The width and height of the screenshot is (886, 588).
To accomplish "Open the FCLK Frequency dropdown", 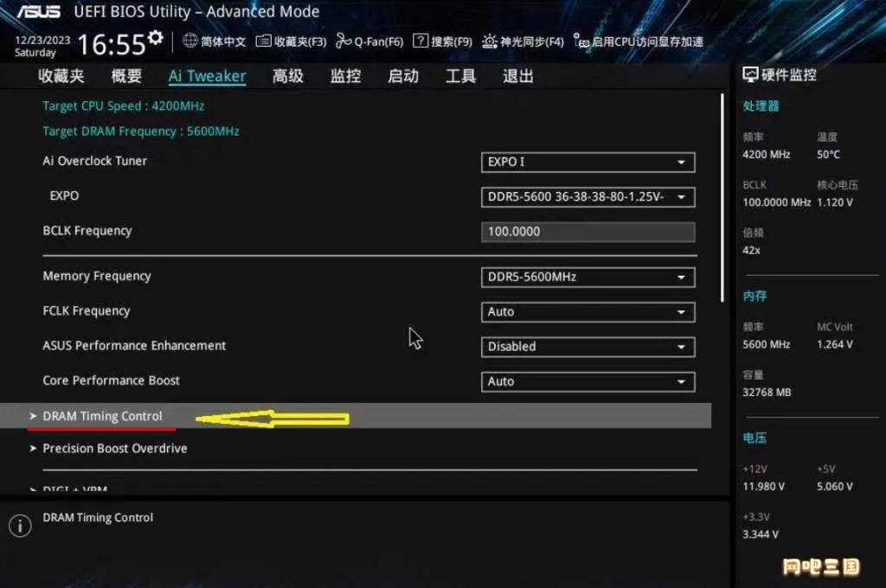I will pos(587,312).
